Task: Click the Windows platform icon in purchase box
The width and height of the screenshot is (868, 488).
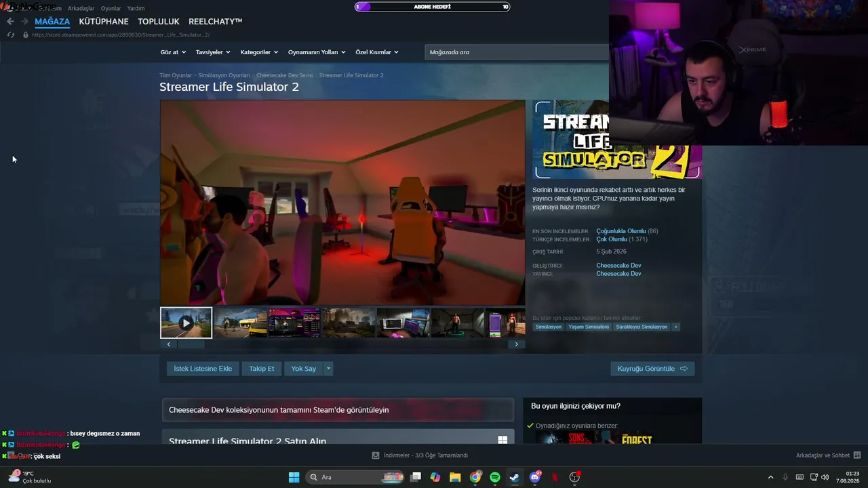Action: pos(502,440)
